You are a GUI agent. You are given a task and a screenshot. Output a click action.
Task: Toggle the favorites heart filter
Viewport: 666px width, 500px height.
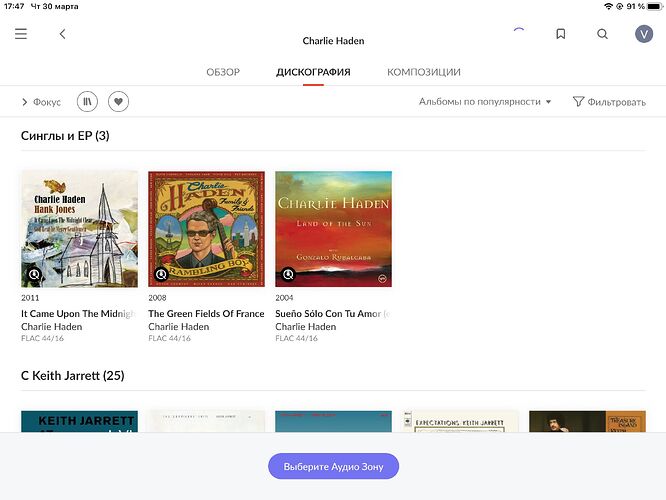pos(118,102)
